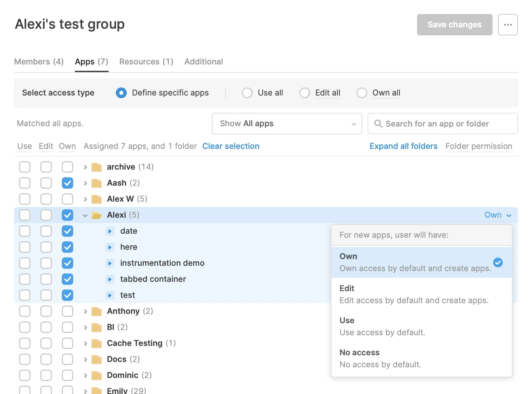Image resolution: width=532 pixels, height=394 pixels.
Task: Open the three-dots more options menu
Action: [508, 25]
